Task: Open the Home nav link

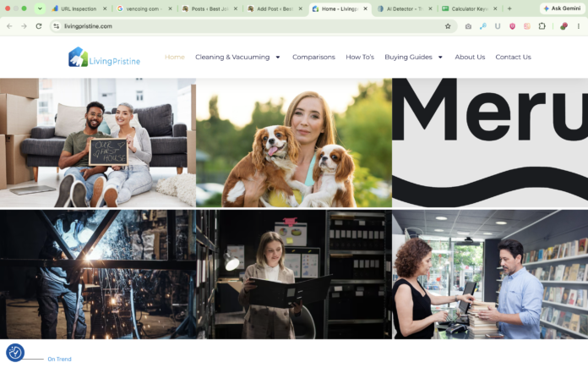Action: click(x=175, y=57)
